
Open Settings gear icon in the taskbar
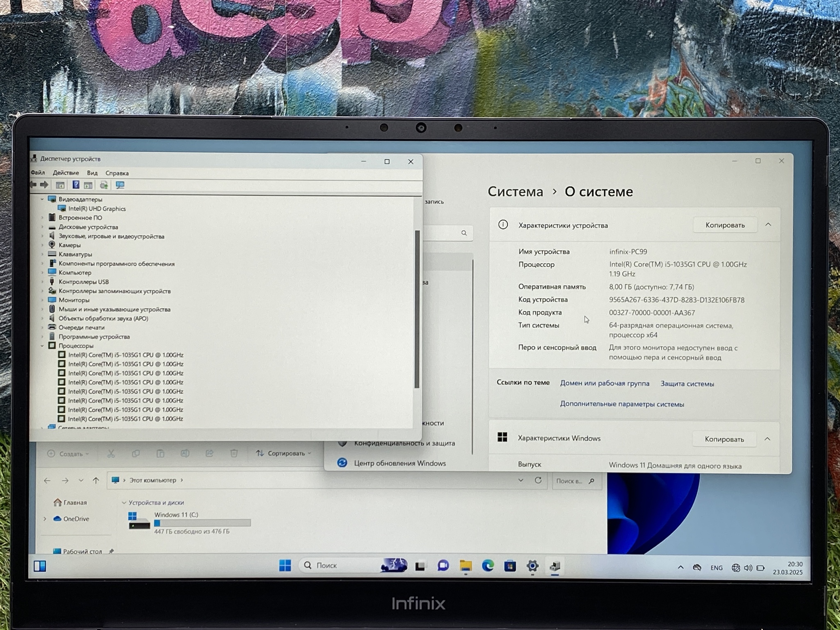[x=532, y=566]
